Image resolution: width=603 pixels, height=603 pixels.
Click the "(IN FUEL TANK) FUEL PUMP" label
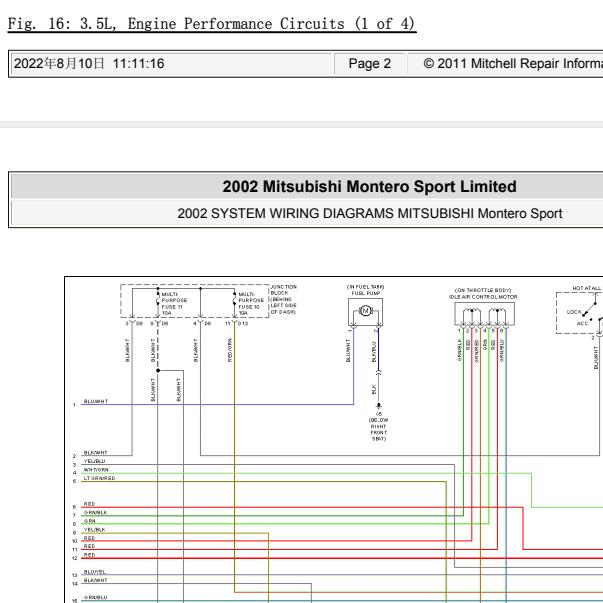(x=365, y=290)
